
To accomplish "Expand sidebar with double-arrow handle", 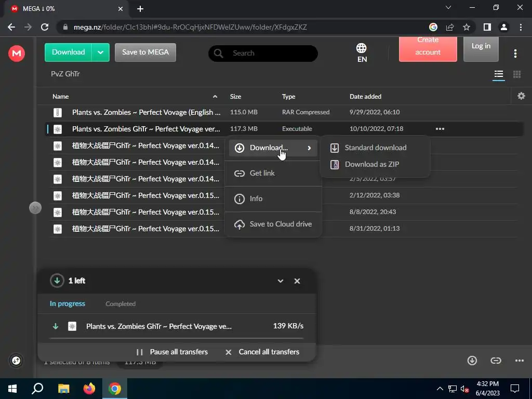I will pos(35,208).
